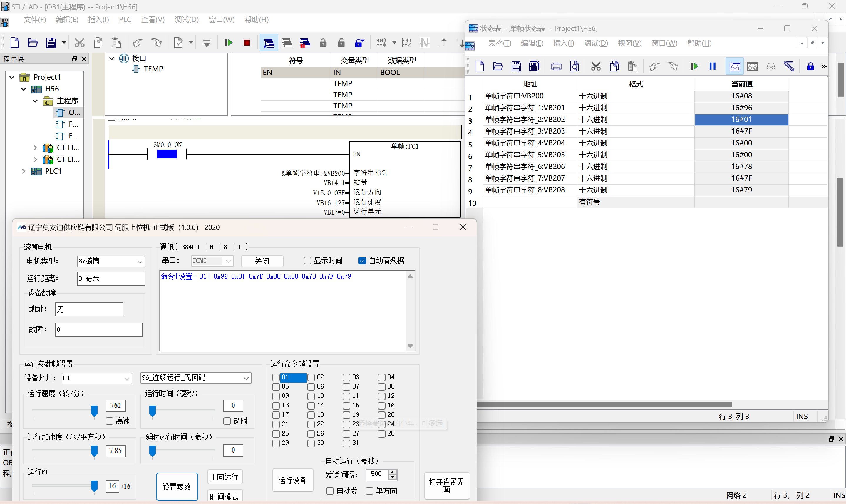The image size is (846, 504).
Task: Click the closed padlock icon in STL/LAD toolbar
Action: pyautogui.click(x=323, y=43)
